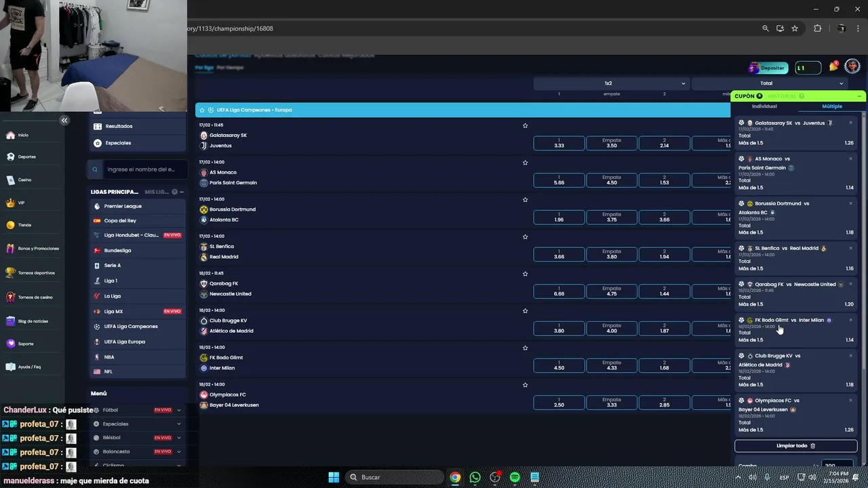Bet on Olympiacos FC win at 2.50
868x488 pixels.
(559, 403)
